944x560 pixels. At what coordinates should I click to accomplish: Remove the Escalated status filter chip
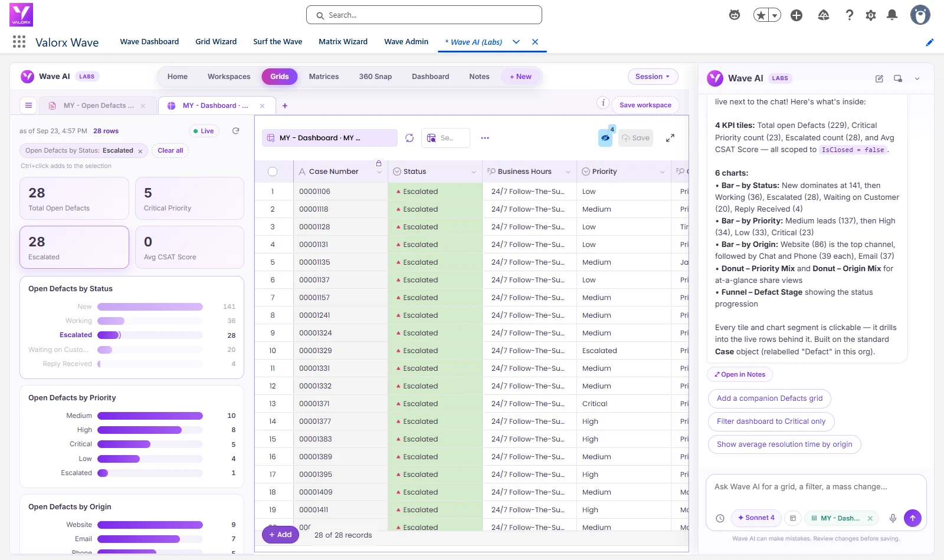140,151
